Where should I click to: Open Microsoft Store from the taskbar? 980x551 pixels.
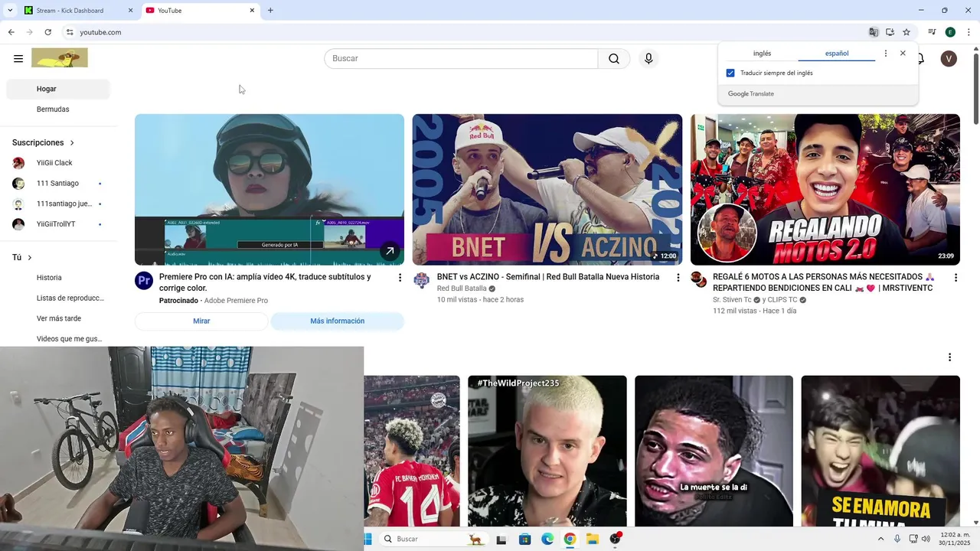(x=524, y=540)
